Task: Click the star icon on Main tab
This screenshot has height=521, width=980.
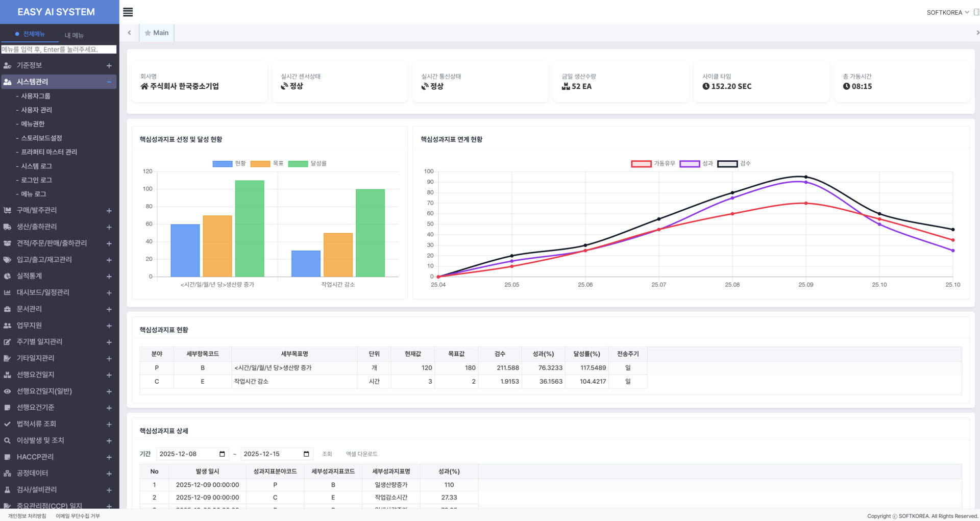Action: pos(148,33)
